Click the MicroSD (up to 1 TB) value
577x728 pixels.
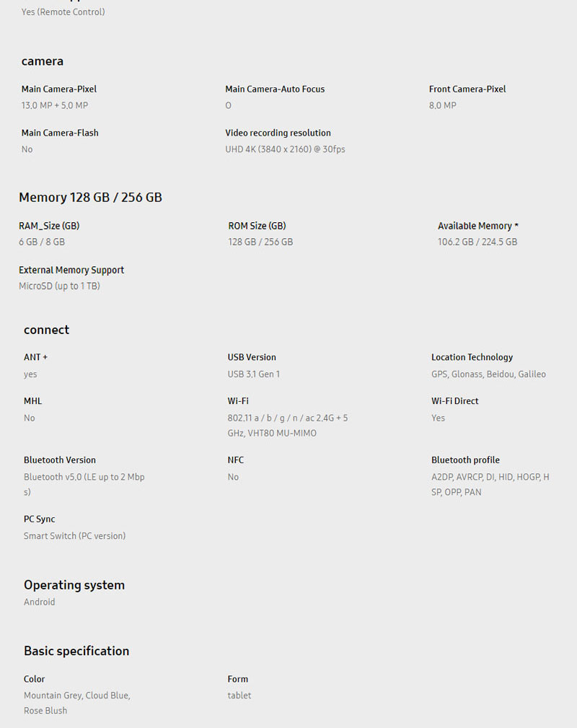click(x=59, y=286)
